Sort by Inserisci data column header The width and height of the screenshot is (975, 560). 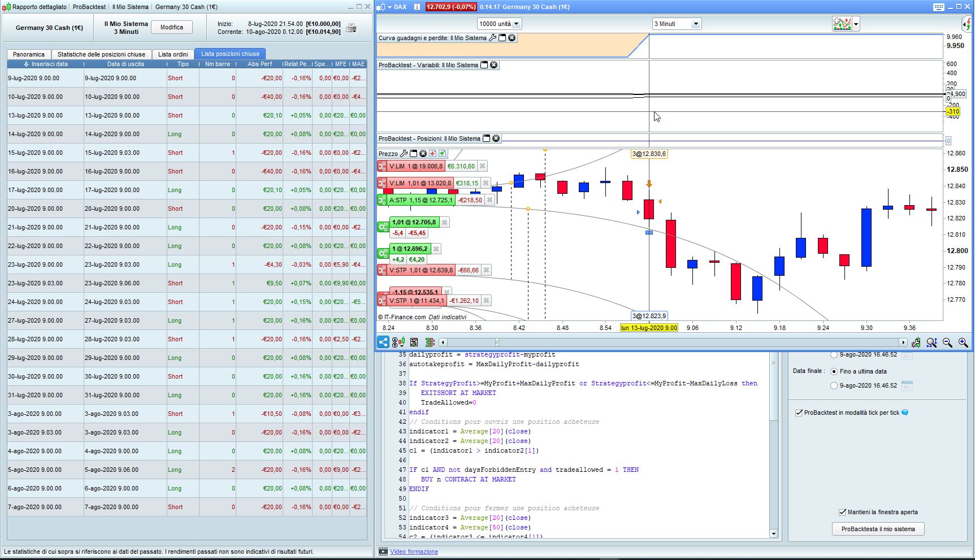click(45, 64)
